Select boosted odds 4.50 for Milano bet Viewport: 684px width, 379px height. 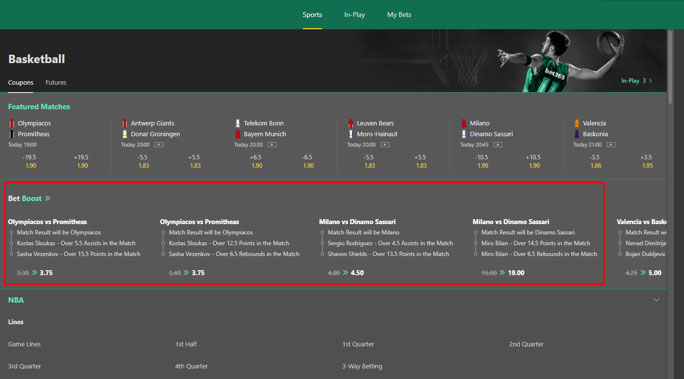pos(357,273)
